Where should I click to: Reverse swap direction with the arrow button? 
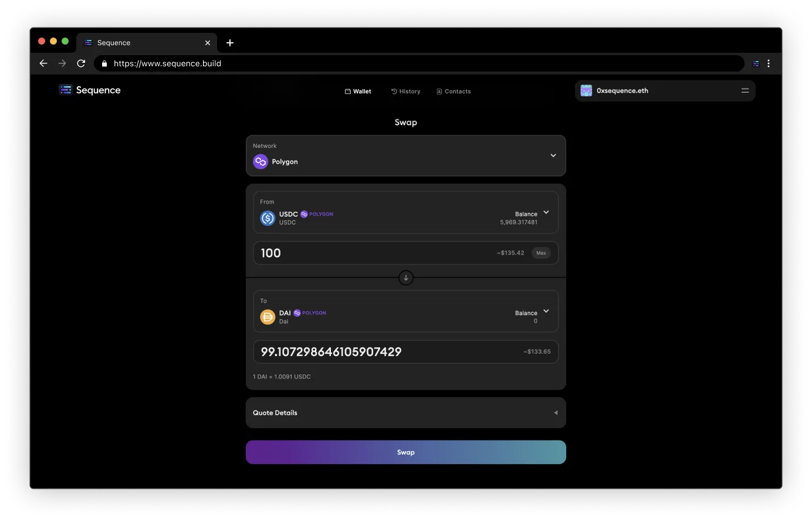[x=406, y=278]
